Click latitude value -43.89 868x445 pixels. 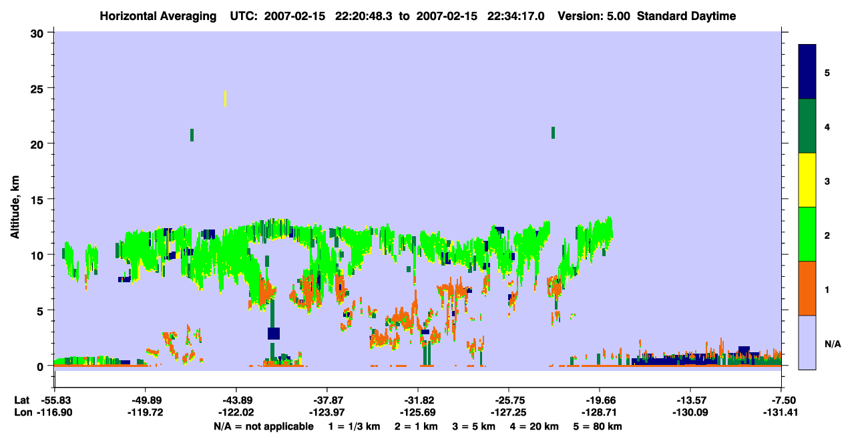click(236, 400)
